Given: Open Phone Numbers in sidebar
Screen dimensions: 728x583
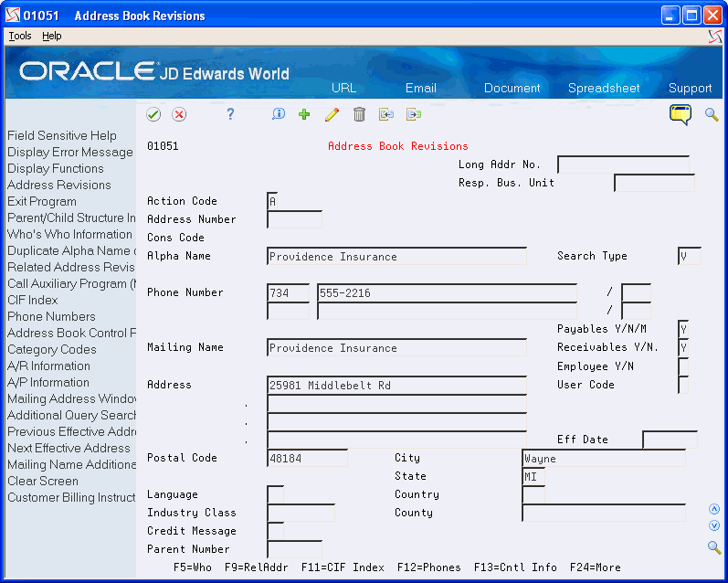Looking at the screenshot, I should click(51, 316).
